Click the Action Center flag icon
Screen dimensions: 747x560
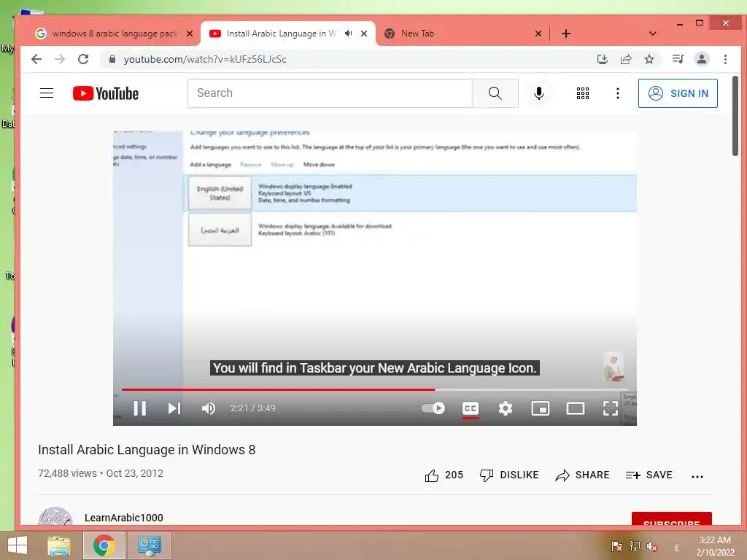(x=616, y=546)
